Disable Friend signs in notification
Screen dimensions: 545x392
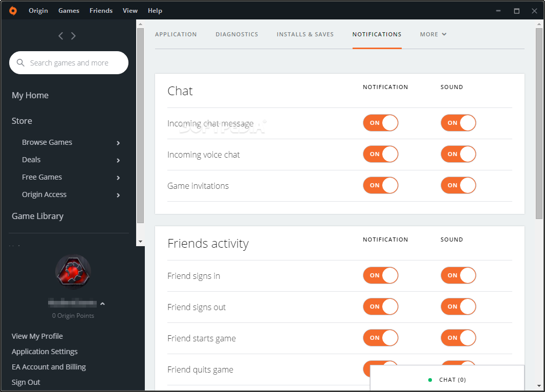(381, 275)
